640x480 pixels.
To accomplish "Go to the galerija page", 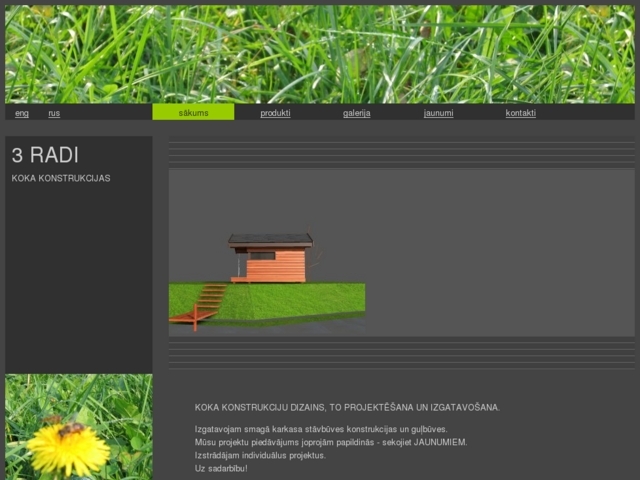I will [x=356, y=113].
